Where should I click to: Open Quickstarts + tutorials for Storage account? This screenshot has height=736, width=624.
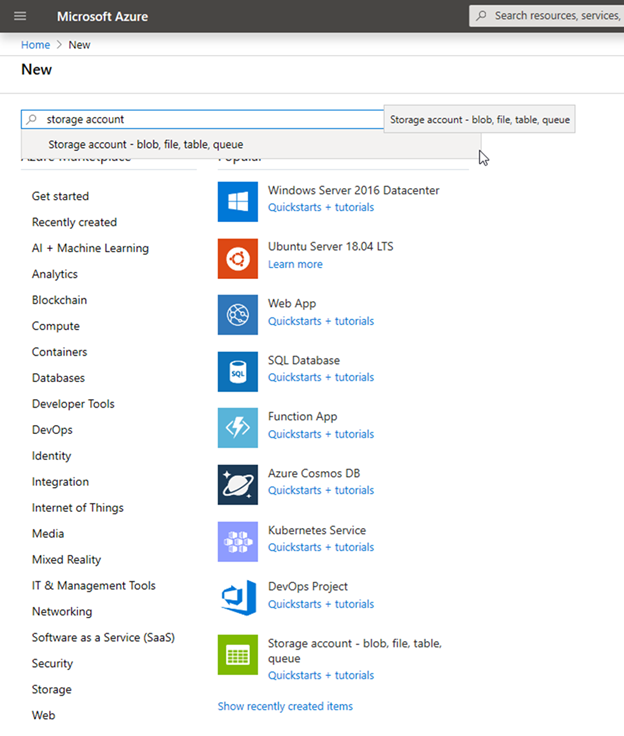pos(321,675)
